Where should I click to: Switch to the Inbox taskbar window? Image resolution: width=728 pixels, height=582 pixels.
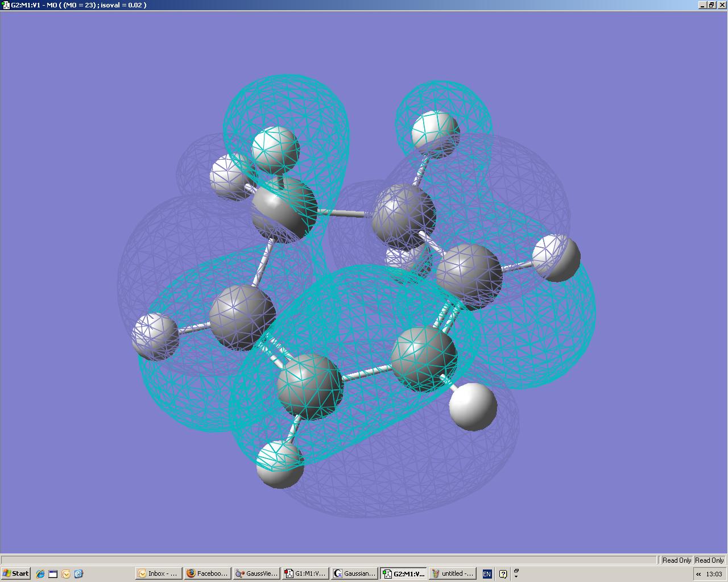tap(159, 573)
